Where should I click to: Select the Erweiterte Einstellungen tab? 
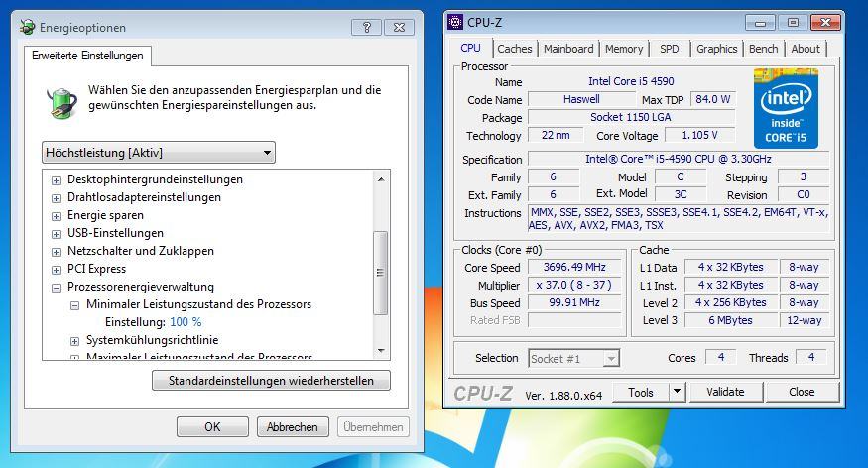(87, 56)
